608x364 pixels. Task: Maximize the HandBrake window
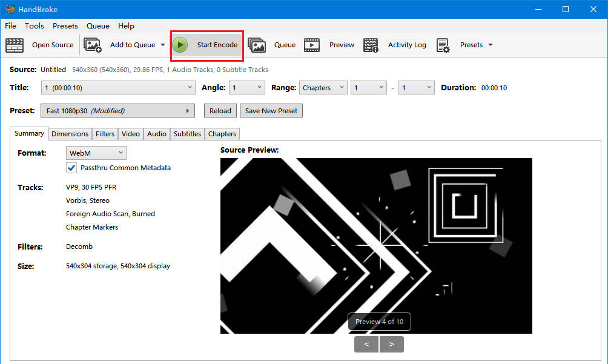pyautogui.click(x=566, y=9)
